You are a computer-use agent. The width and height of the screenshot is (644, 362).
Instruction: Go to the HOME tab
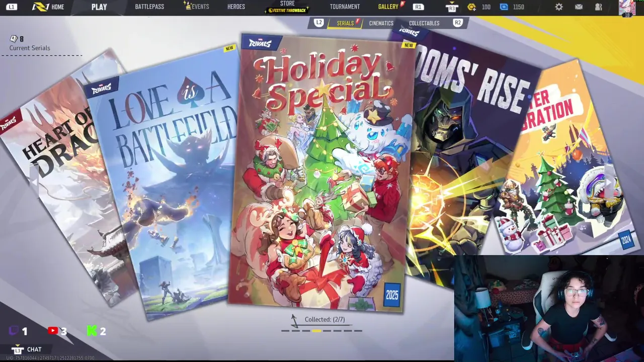point(58,7)
